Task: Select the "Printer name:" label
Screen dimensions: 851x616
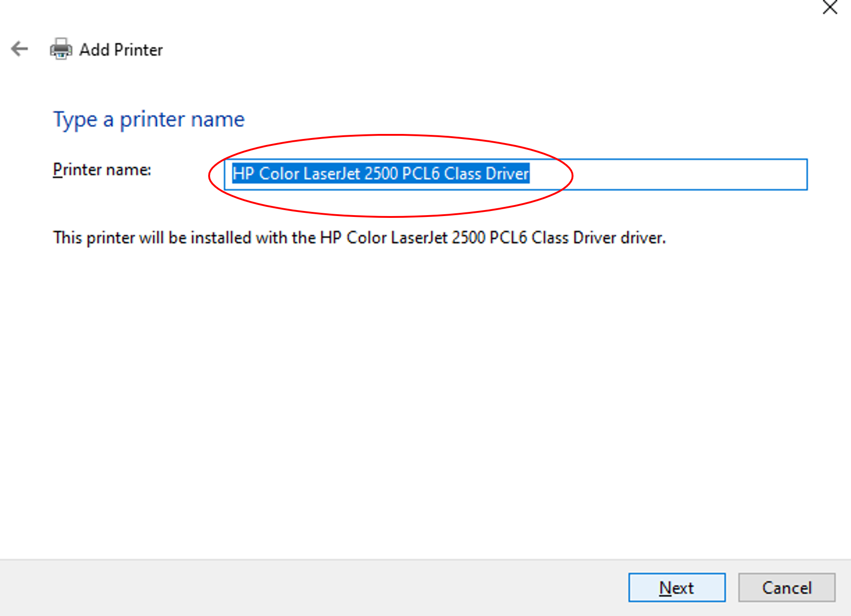Action: 102,170
